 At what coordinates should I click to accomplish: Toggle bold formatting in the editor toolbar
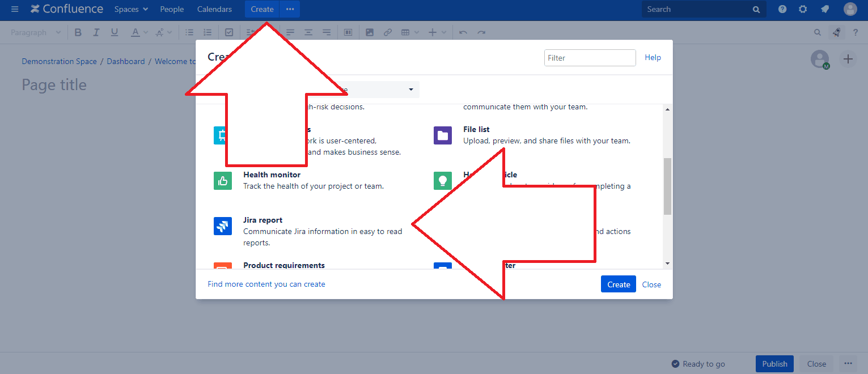tap(78, 32)
